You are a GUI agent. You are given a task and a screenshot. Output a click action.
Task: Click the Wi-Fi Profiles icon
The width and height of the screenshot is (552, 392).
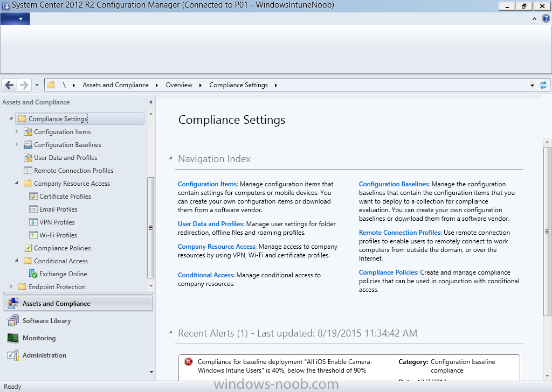point(33,235)
